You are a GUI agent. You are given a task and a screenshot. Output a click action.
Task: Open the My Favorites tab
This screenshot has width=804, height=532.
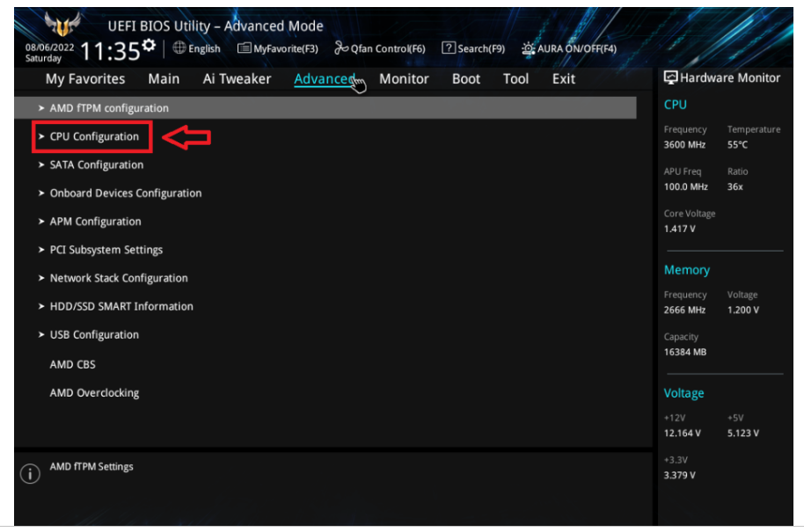click(85, 79)
